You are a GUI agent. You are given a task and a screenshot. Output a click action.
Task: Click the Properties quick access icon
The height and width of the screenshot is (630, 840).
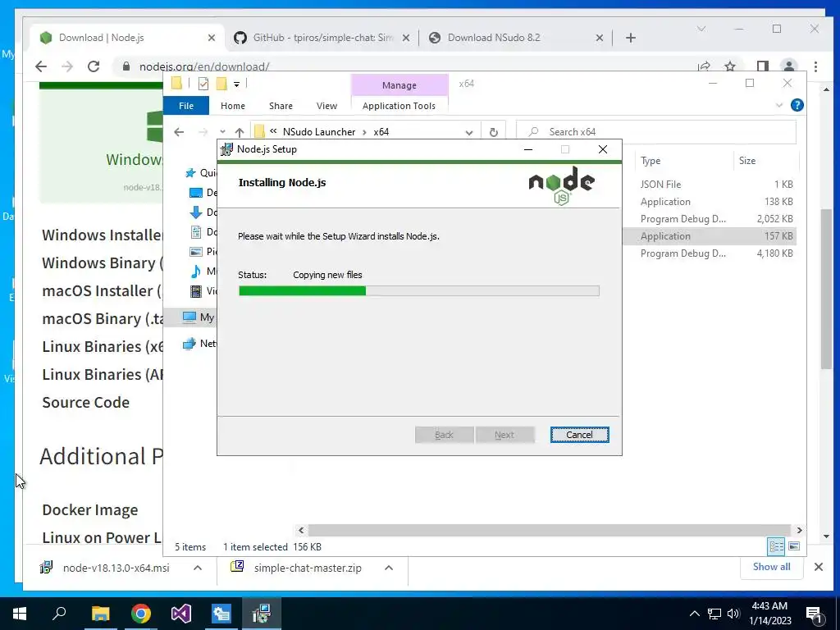tap(203, 84)
